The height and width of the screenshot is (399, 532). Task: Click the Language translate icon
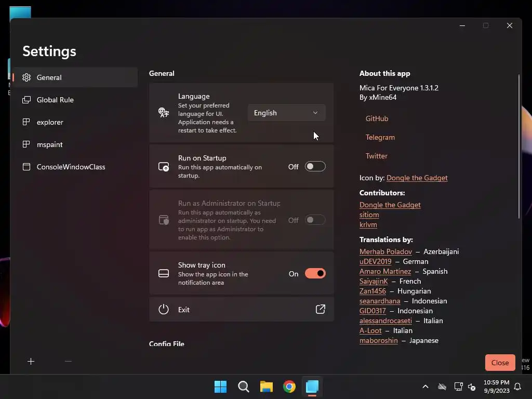tap(164, 112)
